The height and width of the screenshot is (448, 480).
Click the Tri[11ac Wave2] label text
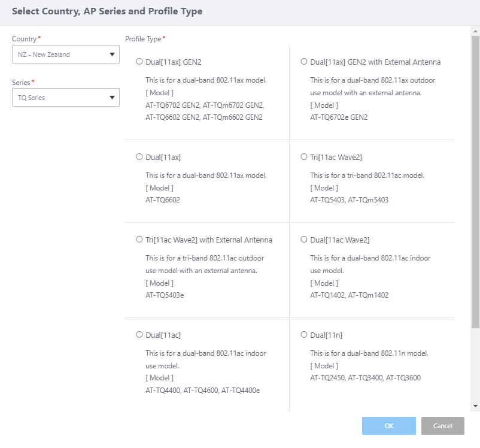(x=336, y=157)
